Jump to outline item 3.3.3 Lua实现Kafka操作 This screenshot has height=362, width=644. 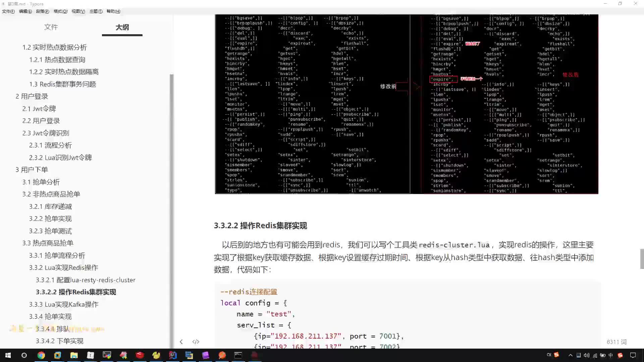[x=64, y=304]
